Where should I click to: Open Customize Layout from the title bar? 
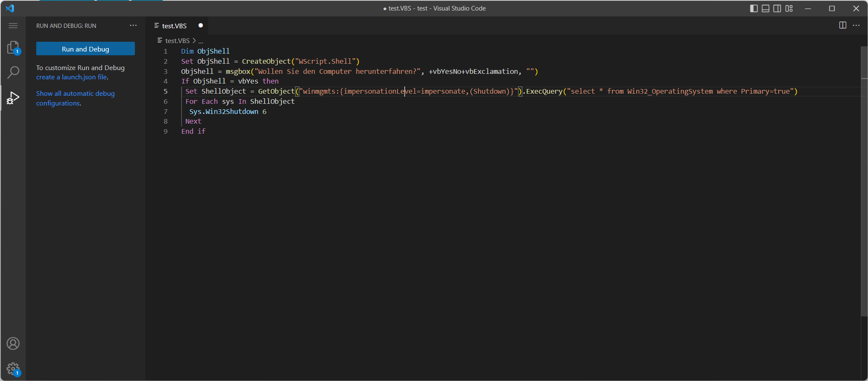tap(789, 8)
